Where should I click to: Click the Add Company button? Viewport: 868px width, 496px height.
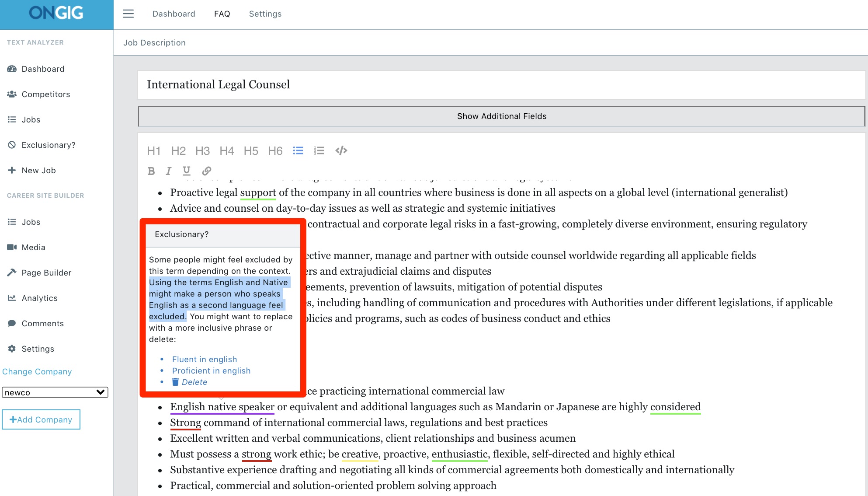pyautogui.click(x=41, y=419)
